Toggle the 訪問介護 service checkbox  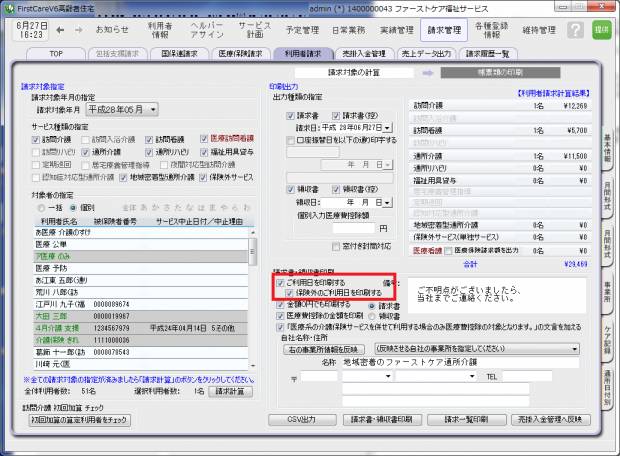pos(38,140)
